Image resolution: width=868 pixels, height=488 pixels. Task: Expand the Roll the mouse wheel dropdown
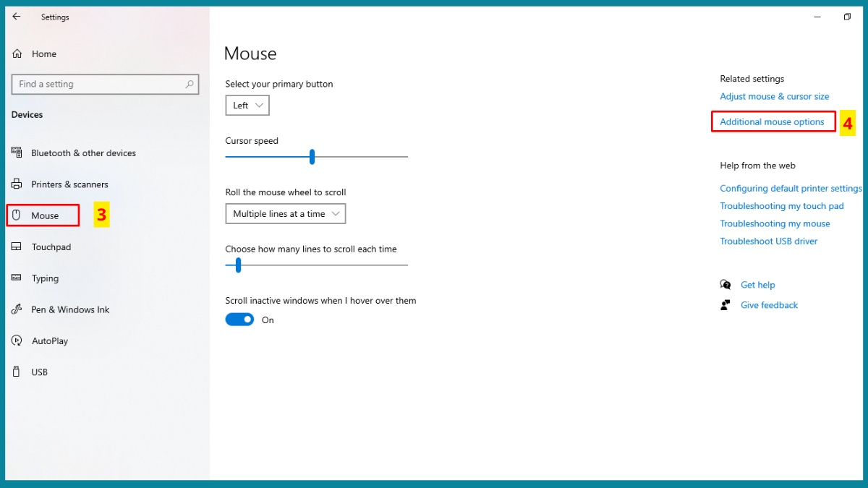pos(285,214)
